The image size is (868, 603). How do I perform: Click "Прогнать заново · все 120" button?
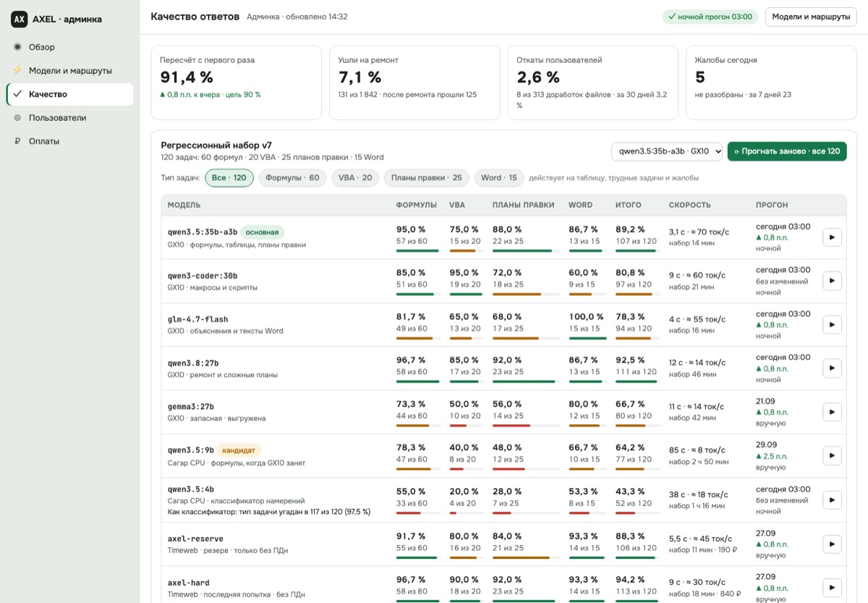787,151
